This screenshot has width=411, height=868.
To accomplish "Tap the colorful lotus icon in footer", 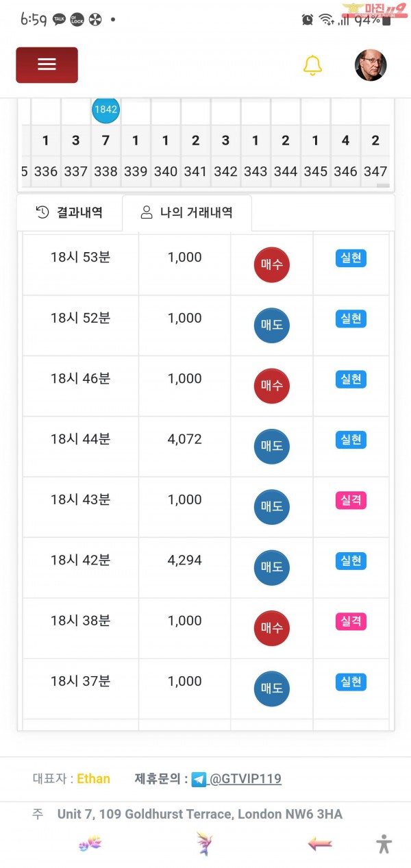I will [x=90, y=844].
